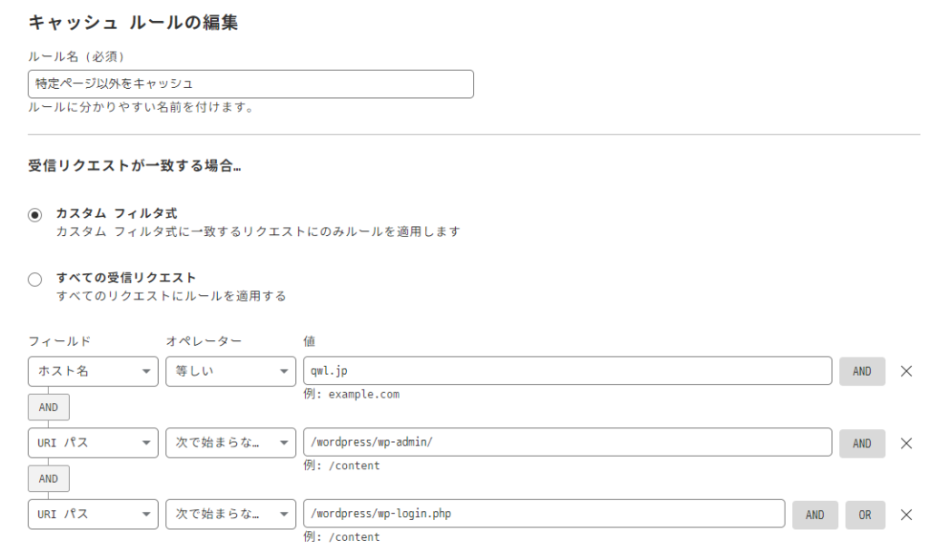This screenshot has width=930, height=560.
Task: Expand operator dropdown in the wp-login.php row
Action: 230,514
